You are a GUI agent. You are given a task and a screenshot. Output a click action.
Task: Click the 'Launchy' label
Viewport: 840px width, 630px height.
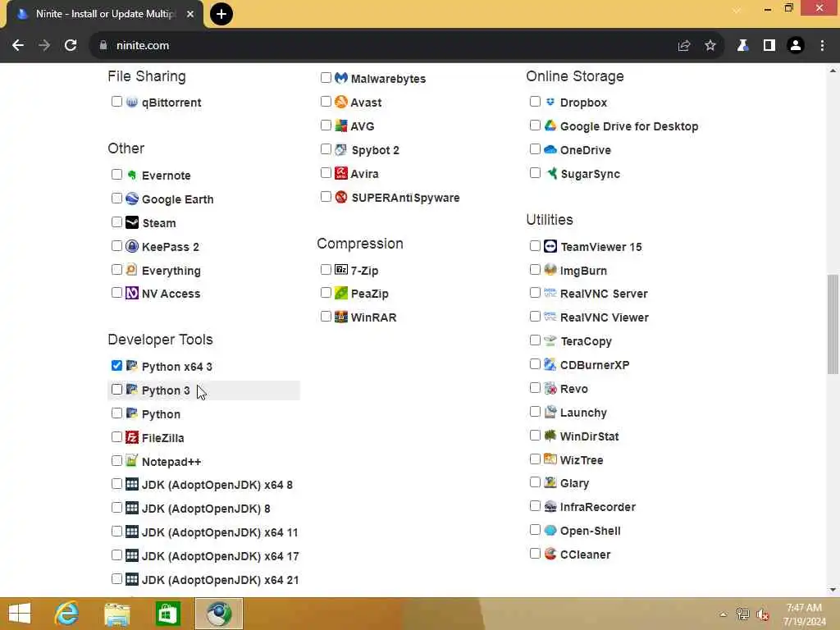coord(583,413)
